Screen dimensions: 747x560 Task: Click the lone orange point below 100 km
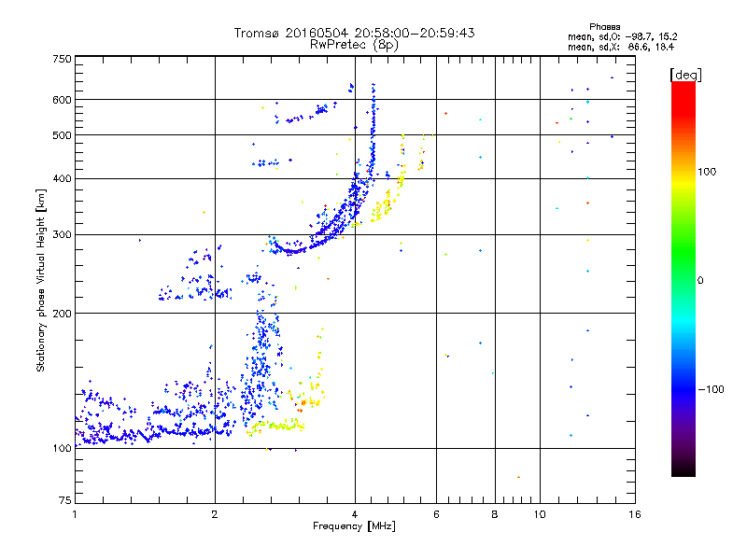pyautogui.click(x=518, y=477)
